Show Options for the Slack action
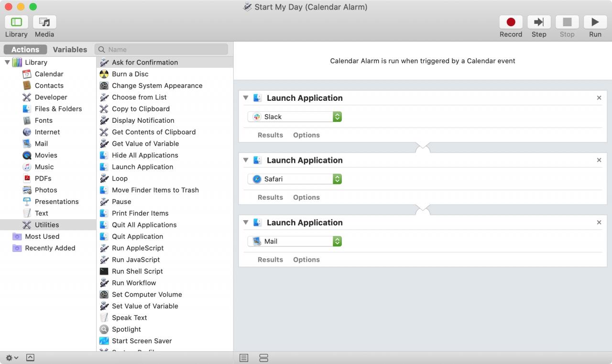The height and width of the screenshot is (364, 612). pyautogui.click(x=306, y=135)
